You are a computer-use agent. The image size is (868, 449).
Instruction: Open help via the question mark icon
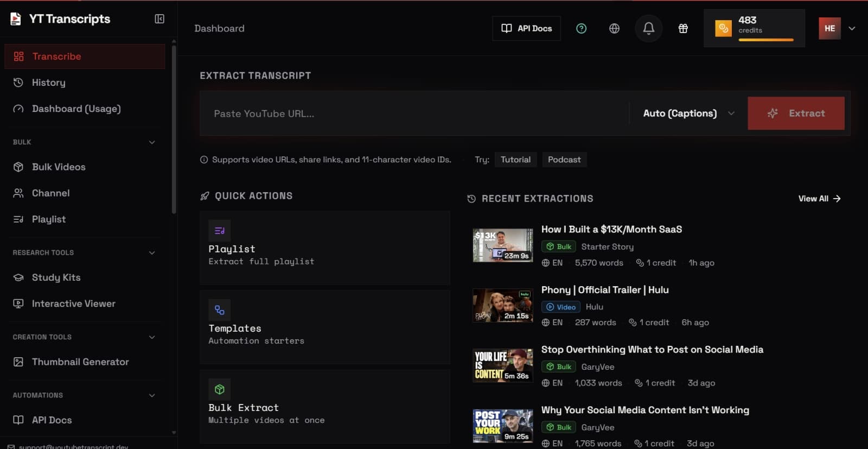click(581, 28)
